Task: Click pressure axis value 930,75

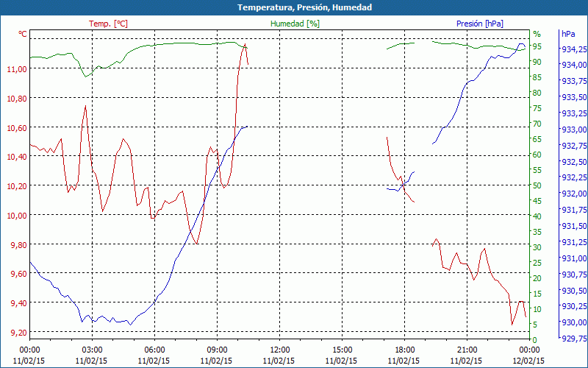Action: coord(574,275)
